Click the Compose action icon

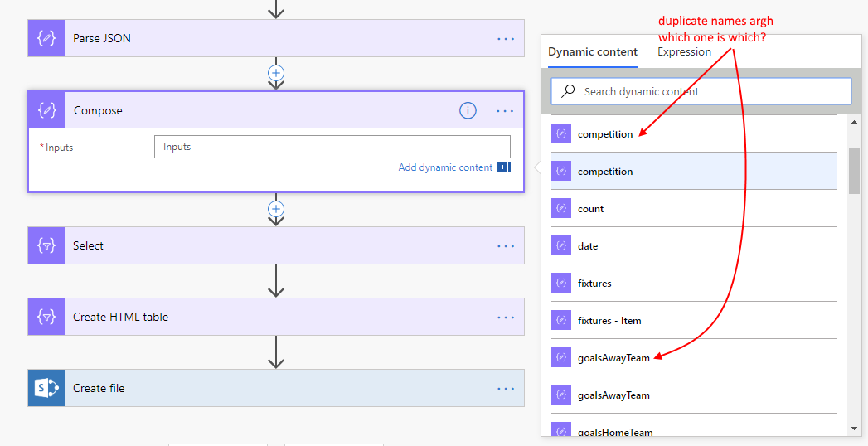47,110
